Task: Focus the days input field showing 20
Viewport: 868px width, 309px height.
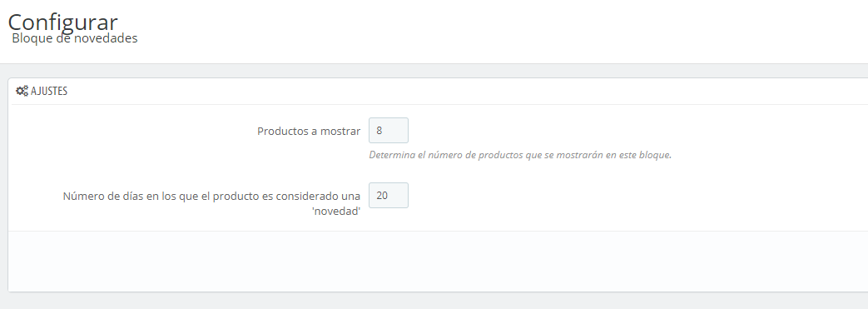Action: (389, 196)
